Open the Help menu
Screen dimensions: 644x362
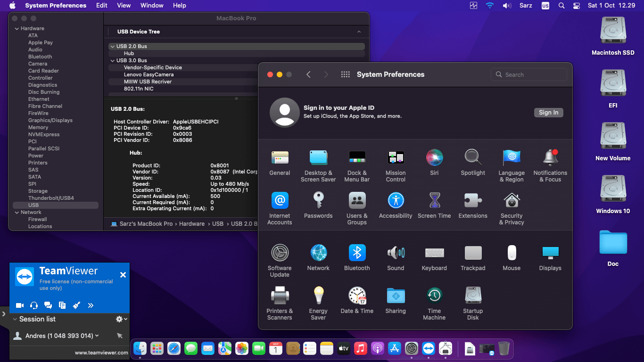(180, 6)
